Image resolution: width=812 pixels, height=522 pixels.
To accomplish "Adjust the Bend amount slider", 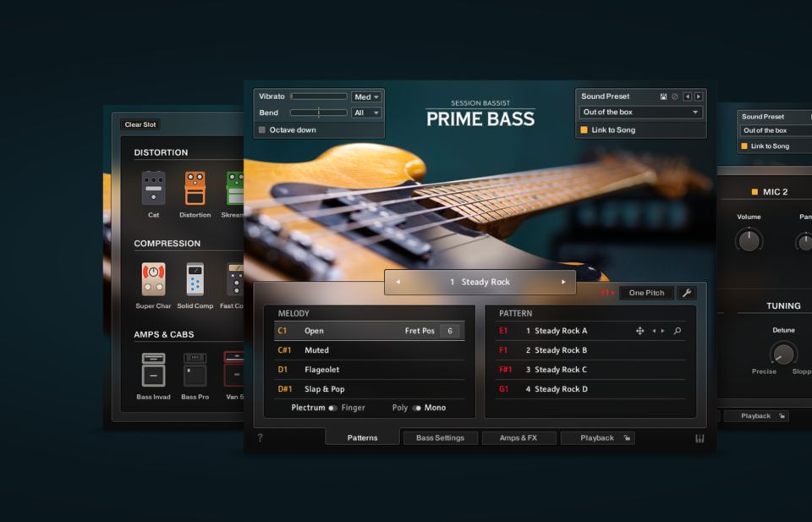I will point(318,112).
